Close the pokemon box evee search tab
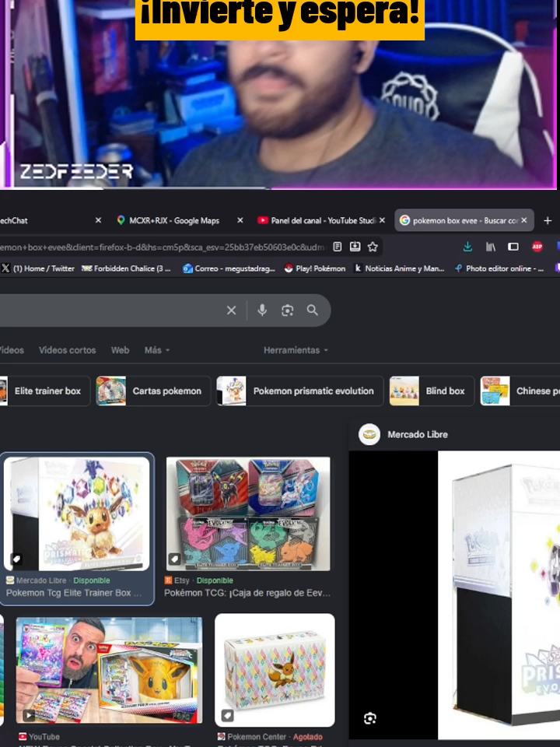Viewport: 560px width, 747px height. (x=523, y=220)
